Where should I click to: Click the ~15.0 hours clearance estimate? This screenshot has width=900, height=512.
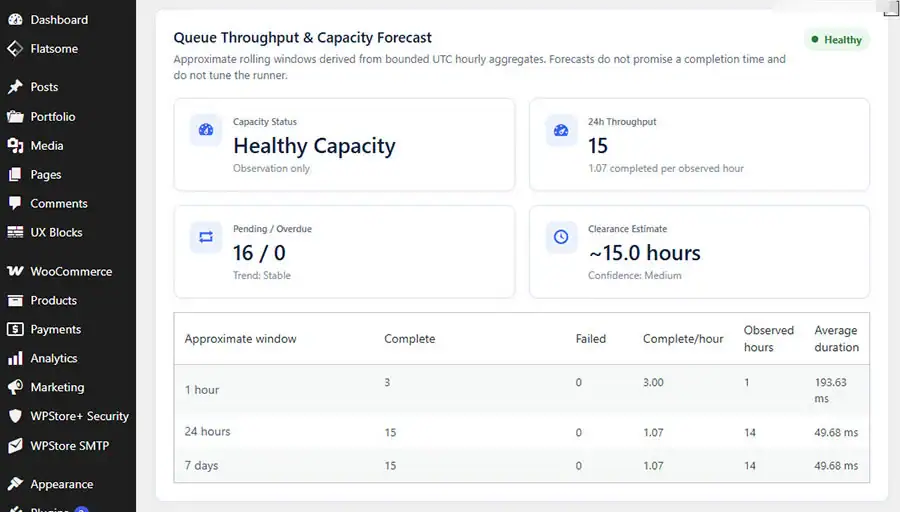click(x=645, y=253)
